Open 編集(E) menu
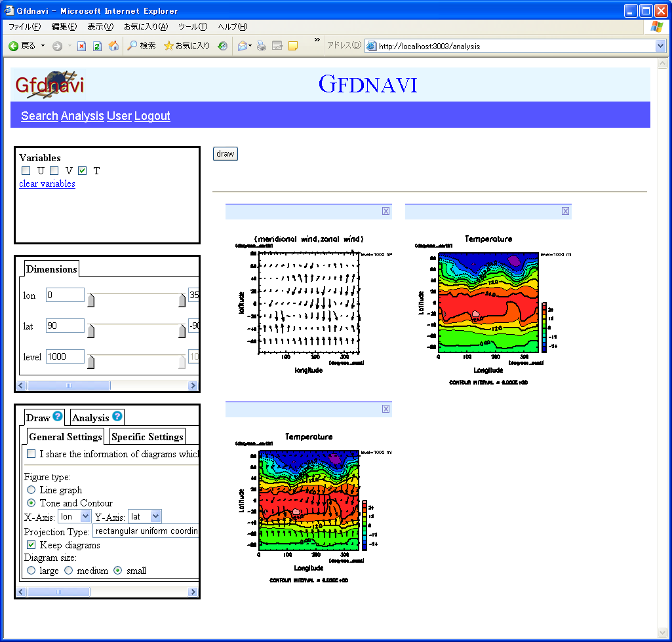Screen dimensions: 672x642 64,27
